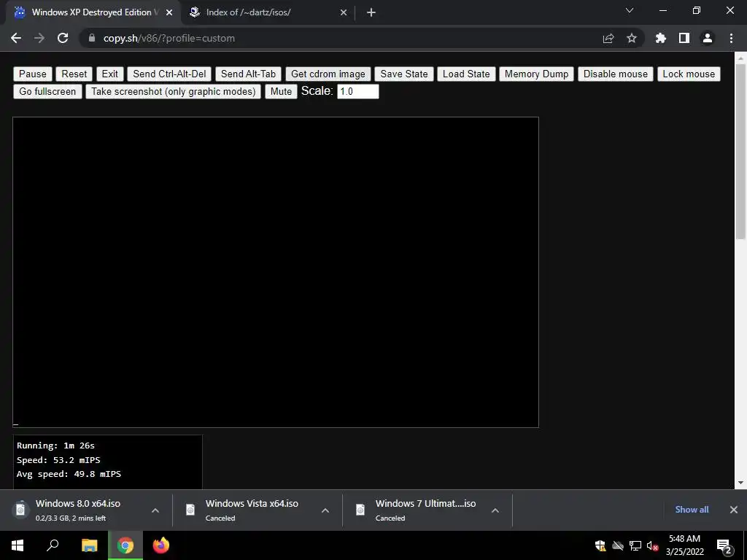Send Ctrl-Alt-Del to the emulator

coord(169,74)
